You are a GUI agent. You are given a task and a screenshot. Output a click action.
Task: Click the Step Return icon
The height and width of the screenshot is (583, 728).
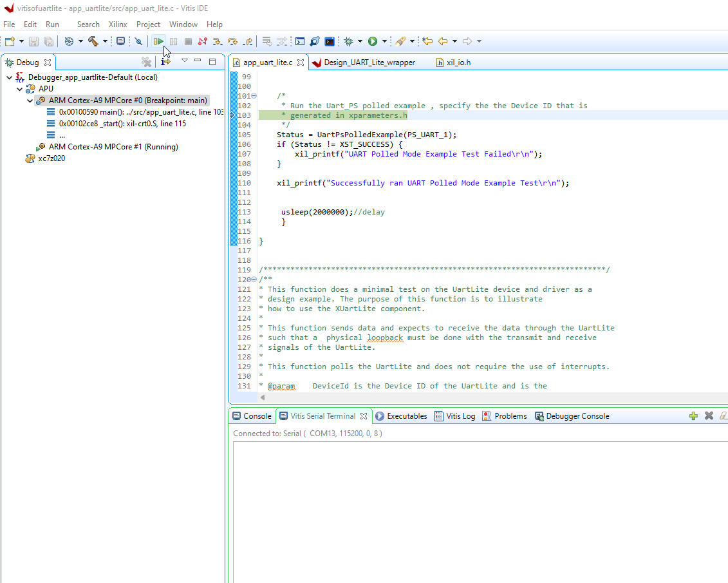click(248, 41)
